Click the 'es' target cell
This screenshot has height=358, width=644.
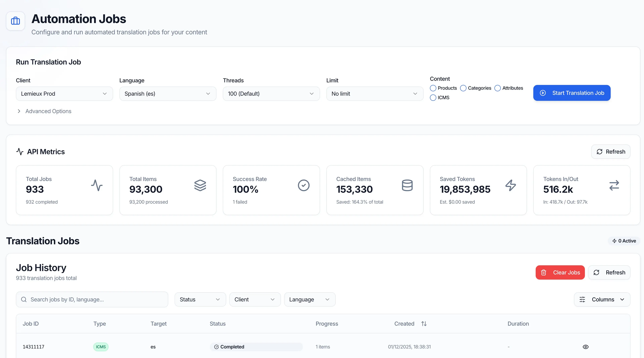[153, 347]
